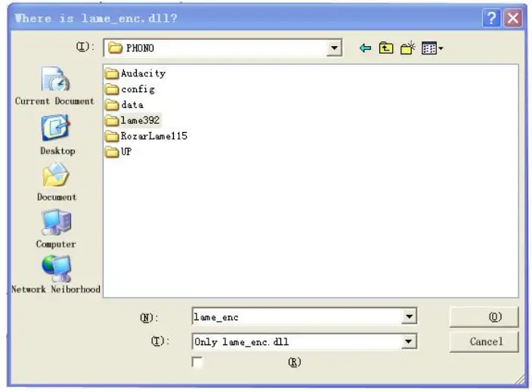Select the data folder icon
The width and height of the screenshot is (532, 392).
click(x=112, y=105)
